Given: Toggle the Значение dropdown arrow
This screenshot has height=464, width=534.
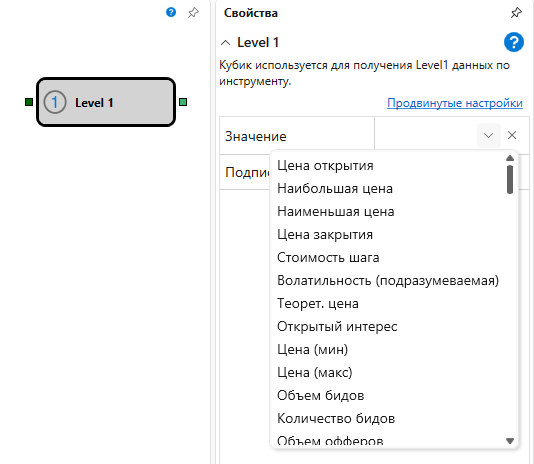Looking at the screenshot, I should (x=488, y=135).
